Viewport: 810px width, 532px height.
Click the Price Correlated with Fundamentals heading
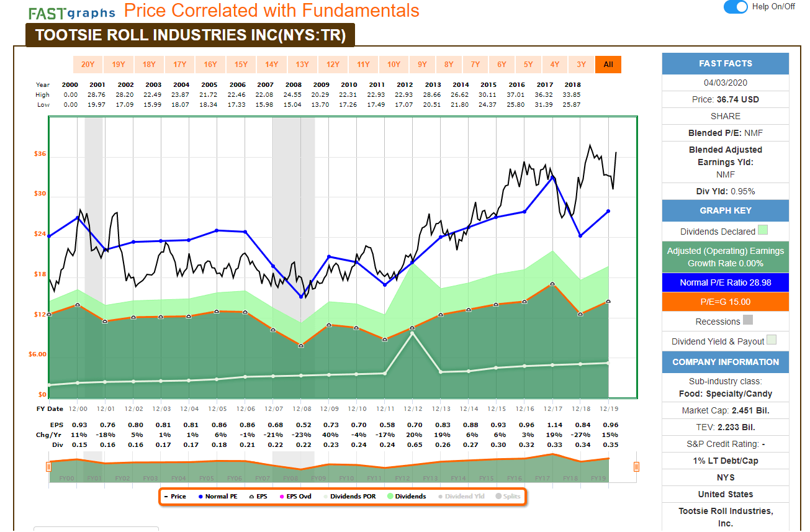coord(272,11)
